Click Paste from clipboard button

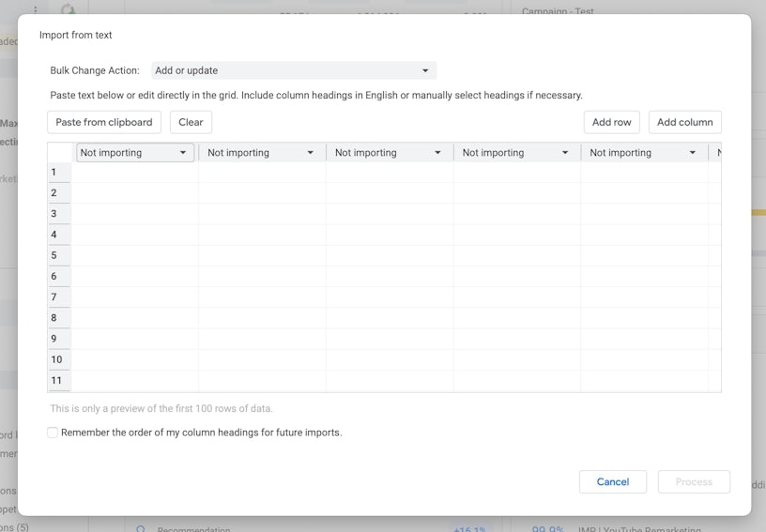pos(104,122)
